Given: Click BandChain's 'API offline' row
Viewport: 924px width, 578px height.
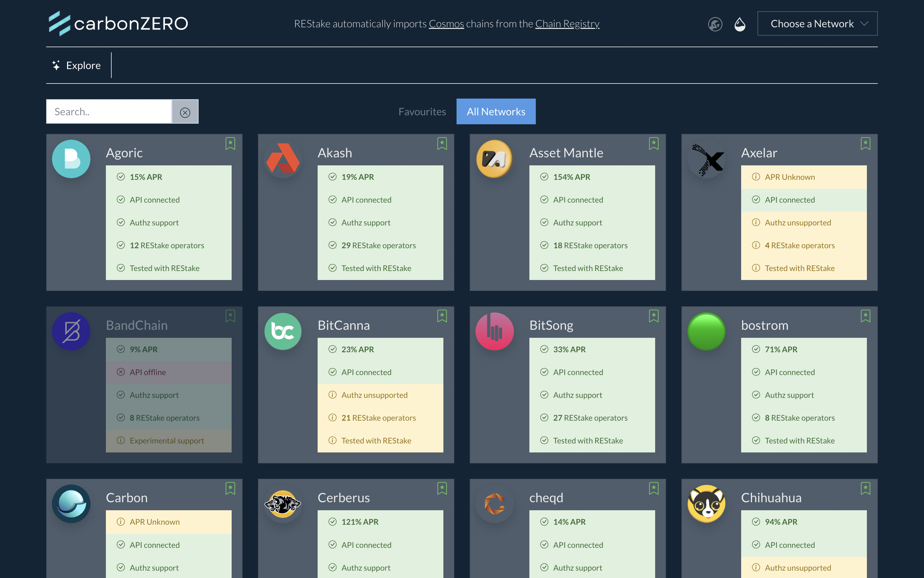Looking at the screenshot, I should click(168, 372).
